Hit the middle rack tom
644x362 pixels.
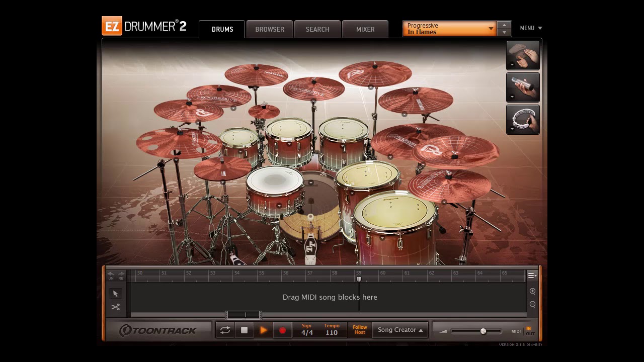(x=289, y=129)
